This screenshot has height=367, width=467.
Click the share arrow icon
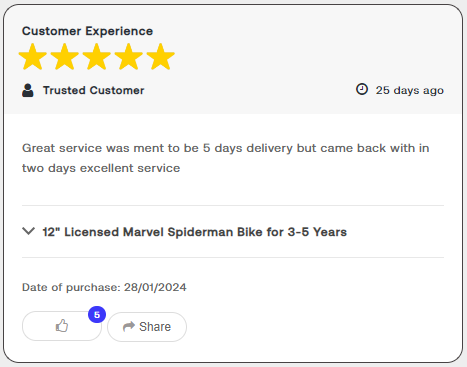[129, 326]
